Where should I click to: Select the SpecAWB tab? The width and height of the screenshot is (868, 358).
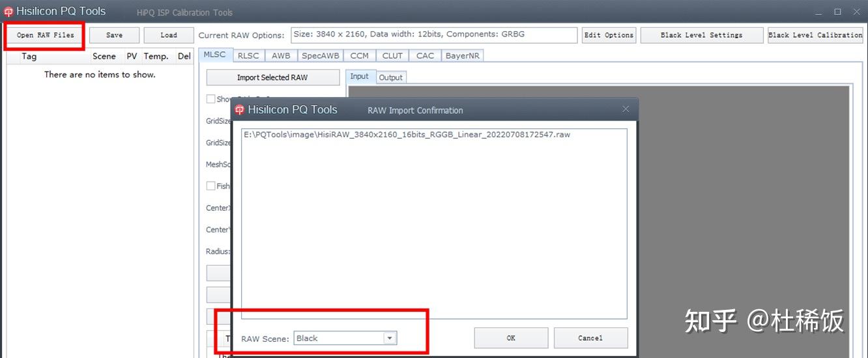pos(320,56)
